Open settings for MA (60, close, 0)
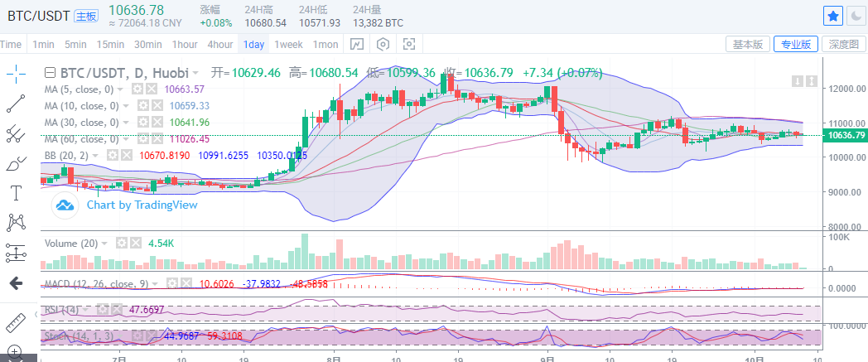The image size is (868, 362). coord(142,139)
